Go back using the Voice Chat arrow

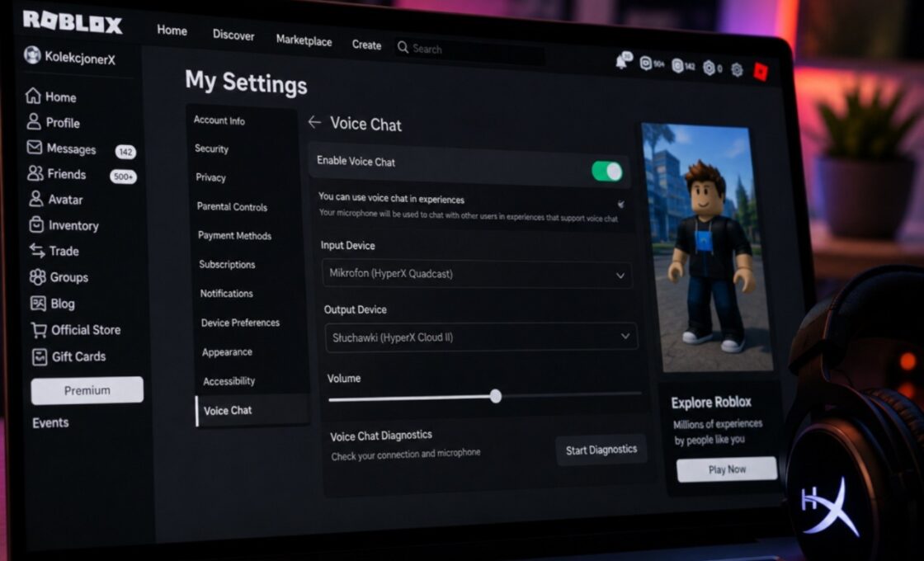pyautogui.click(x=314, y=122)
